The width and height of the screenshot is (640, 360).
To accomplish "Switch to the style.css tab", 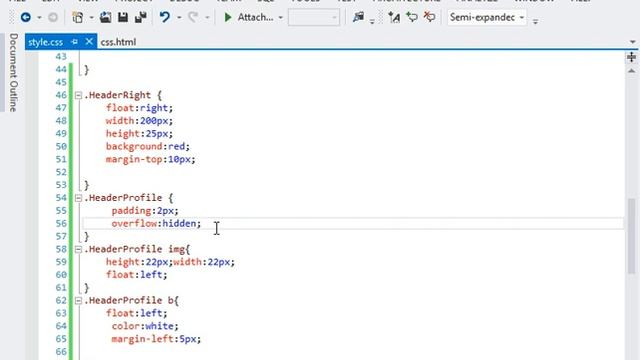I will click(46, 42).
